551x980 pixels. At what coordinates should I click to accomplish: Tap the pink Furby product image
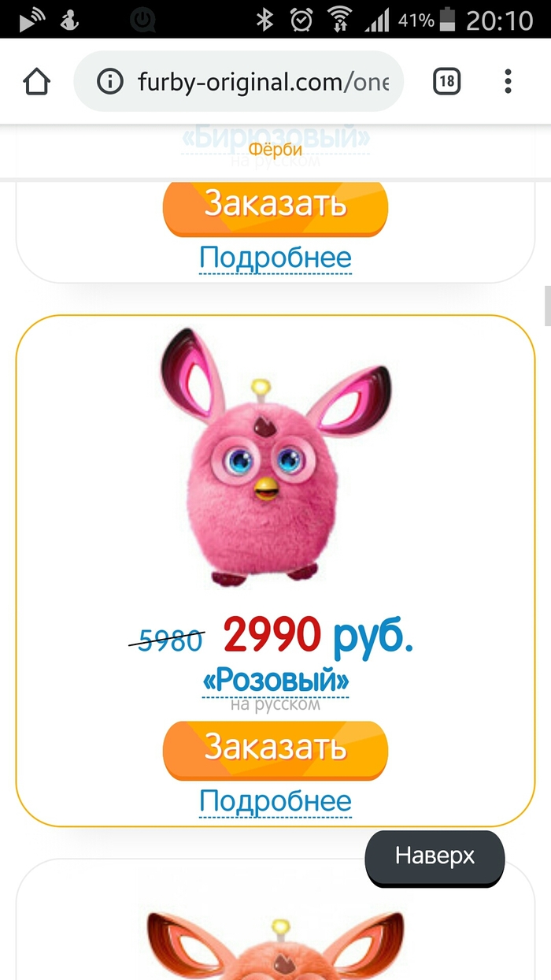pyautogui.click(x=275, y=457)
